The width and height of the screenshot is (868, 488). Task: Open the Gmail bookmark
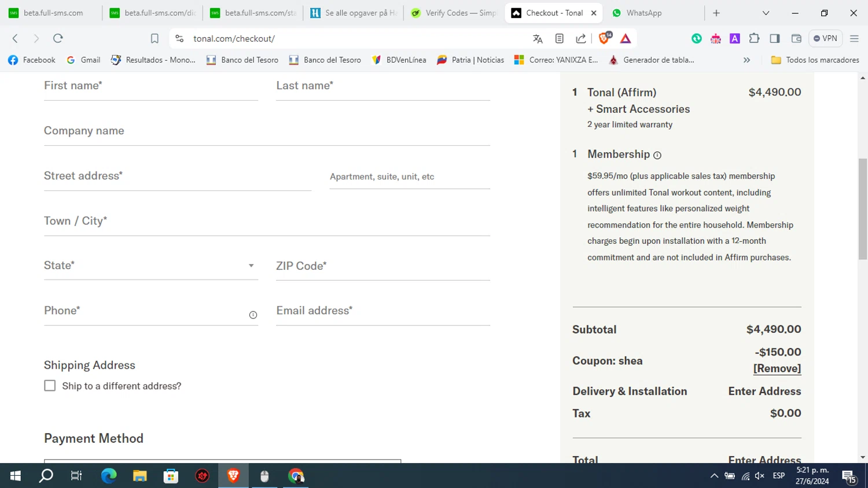(84, 60)
